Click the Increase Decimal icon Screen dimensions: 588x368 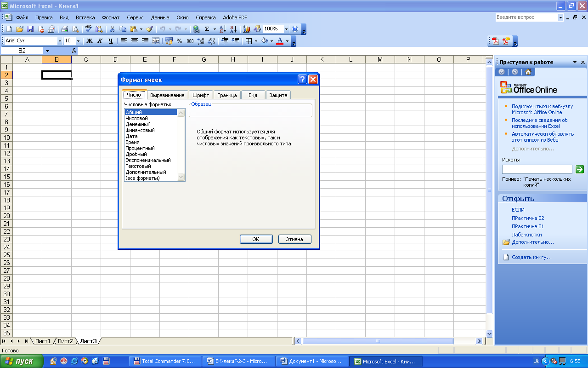pyautogui.click(x=201, y=41)
